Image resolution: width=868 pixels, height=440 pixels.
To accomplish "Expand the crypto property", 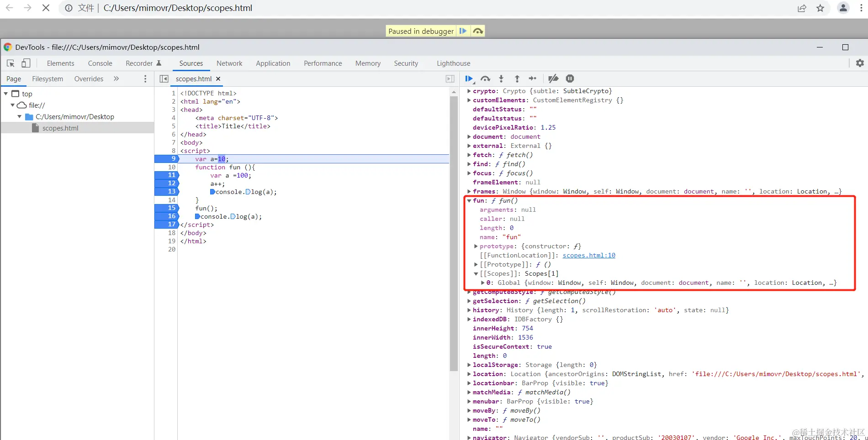I will coord(469,91).
